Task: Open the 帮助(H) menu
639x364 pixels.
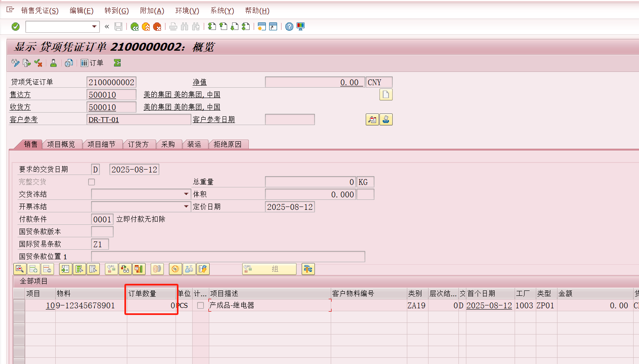Action: (257, 10)
